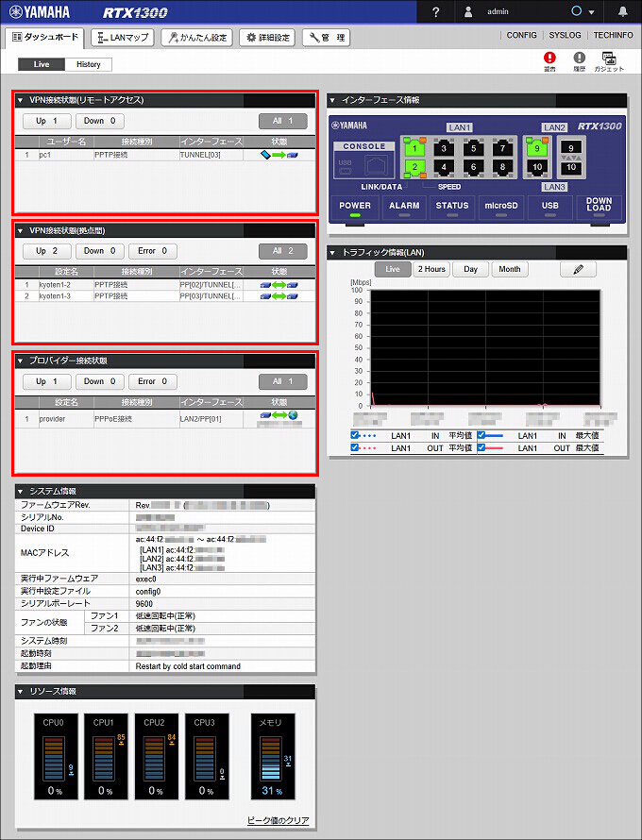
Task: Click LAN1 port 1 on the router image
Action: 412,147
